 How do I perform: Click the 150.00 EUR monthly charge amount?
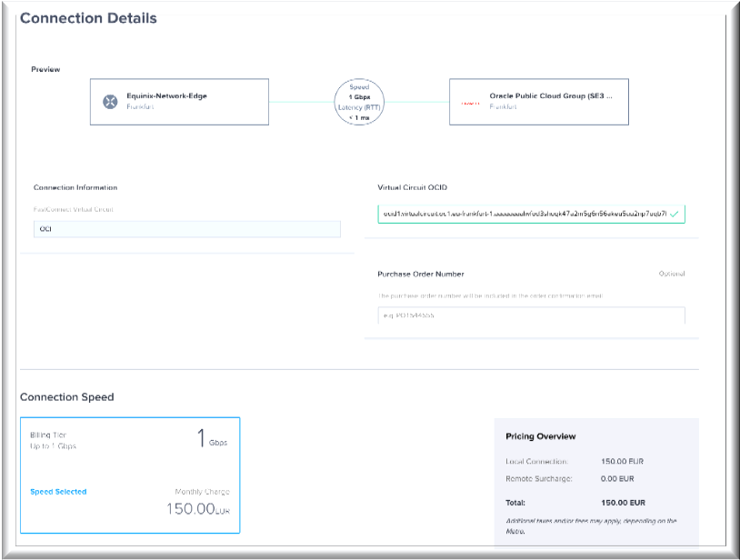point(198,509)
